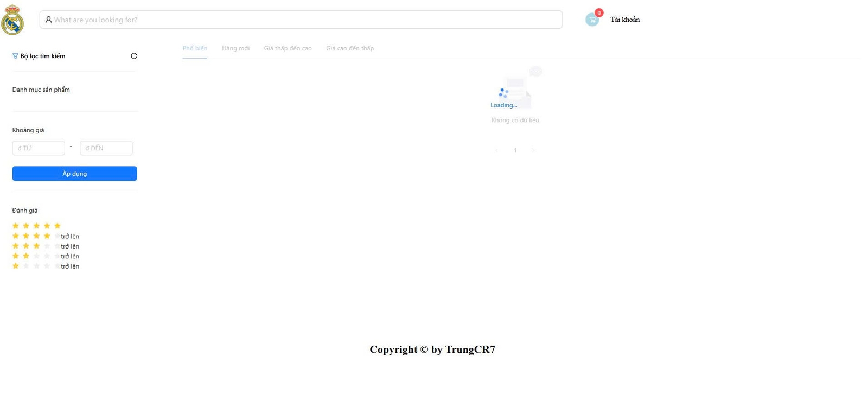868x407 pixels.
Task: Select the five-star rating filter
Action: pos(36,226)
